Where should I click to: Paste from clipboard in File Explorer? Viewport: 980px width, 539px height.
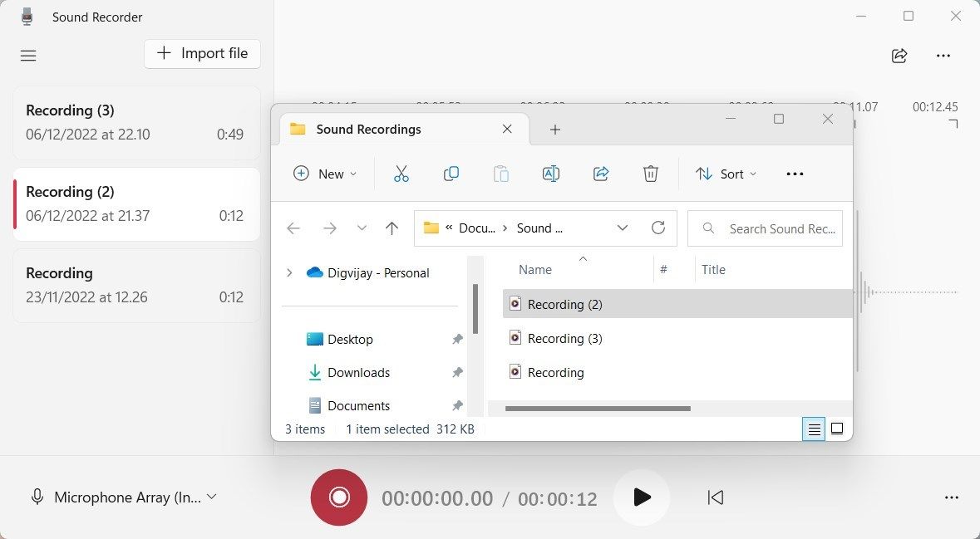tap(501, 174)
